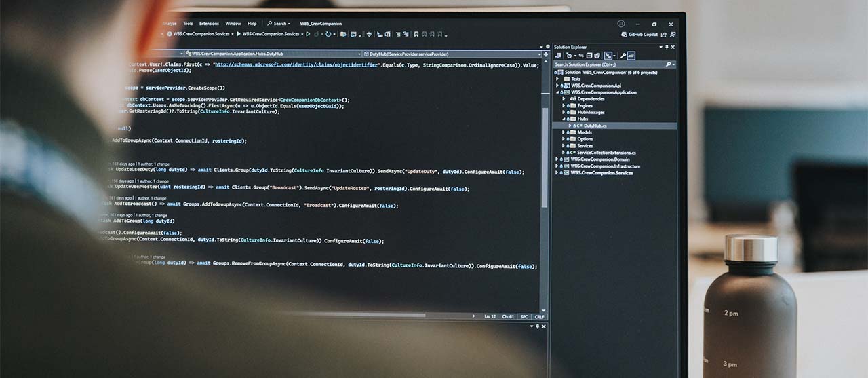Open the Tools menu

(x=188, y=24)
